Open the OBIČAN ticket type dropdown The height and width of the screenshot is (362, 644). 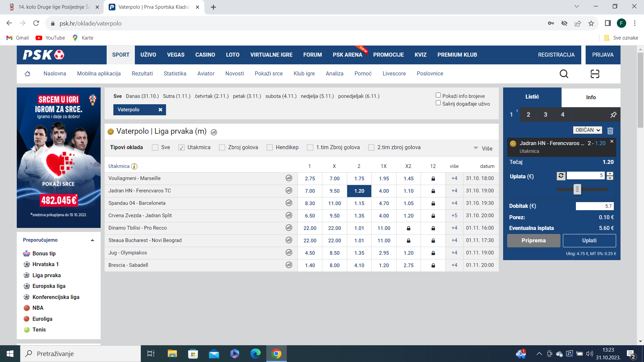pos(587,130)
